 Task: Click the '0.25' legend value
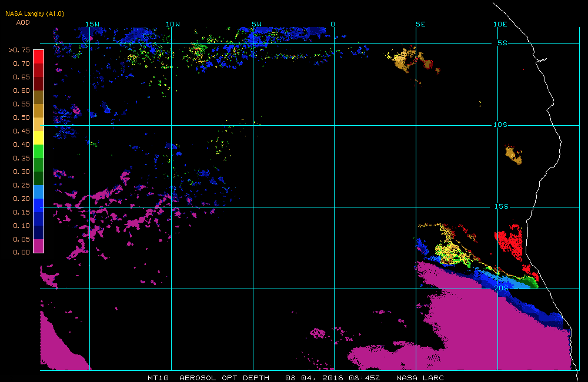(21, 185)
